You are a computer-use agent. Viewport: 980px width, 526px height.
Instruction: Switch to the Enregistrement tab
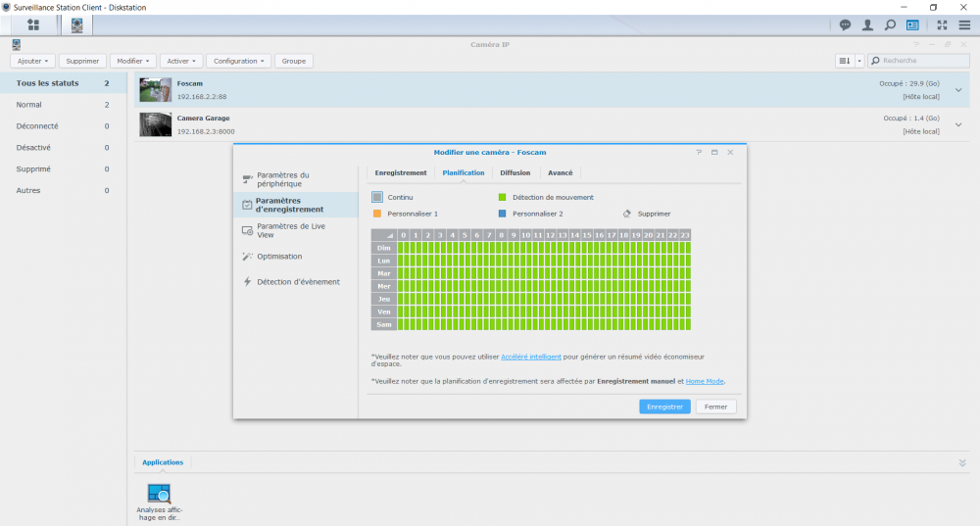(x=401, y=172)
